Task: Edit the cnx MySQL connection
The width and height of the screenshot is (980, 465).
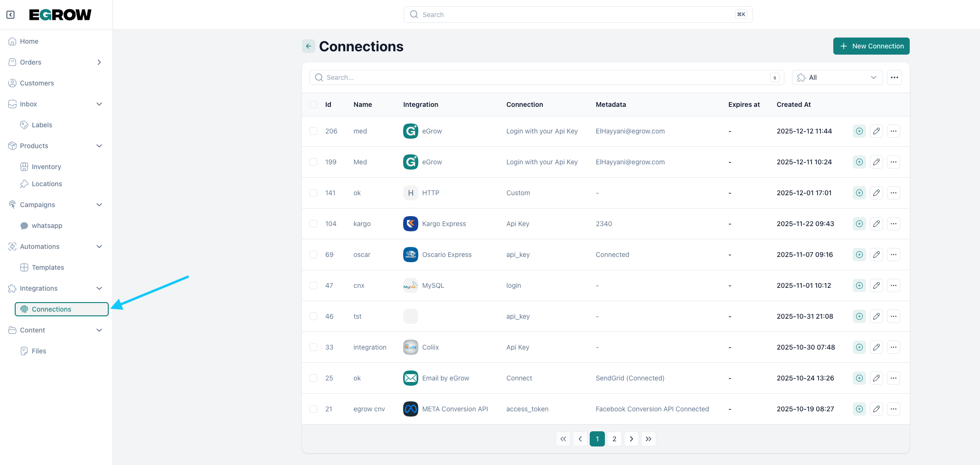Action: 876,285
